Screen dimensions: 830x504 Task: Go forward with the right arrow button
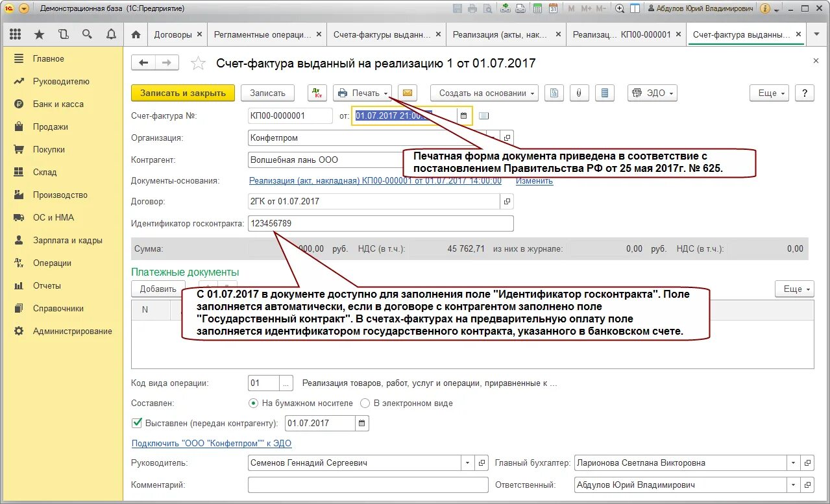167,62
